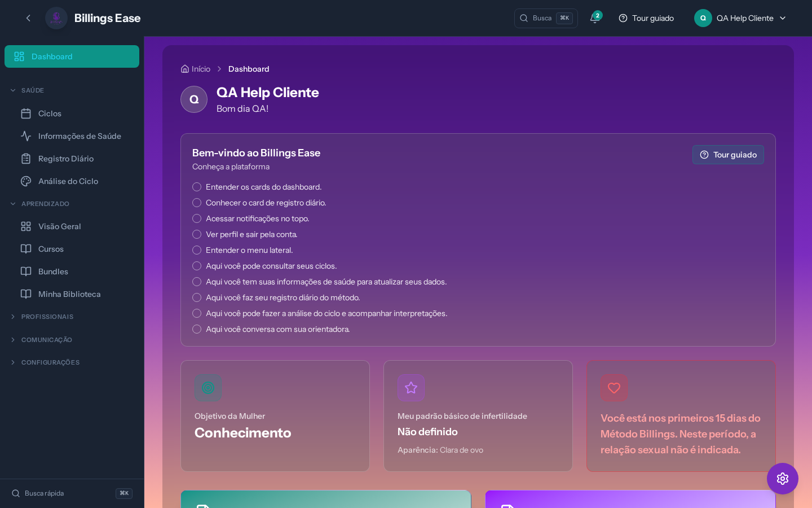Open the Dashboard menu item

[52, 56]
